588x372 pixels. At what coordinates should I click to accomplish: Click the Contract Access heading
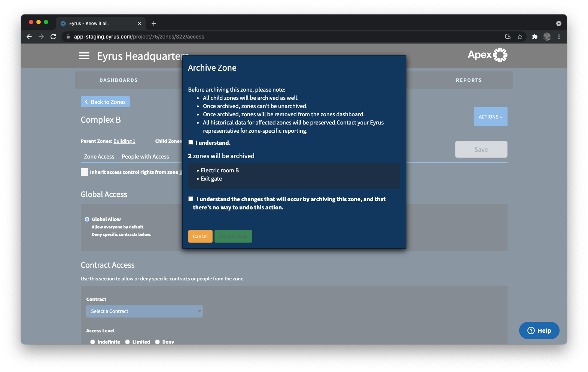pyautogui.click(x=107, y=265)
